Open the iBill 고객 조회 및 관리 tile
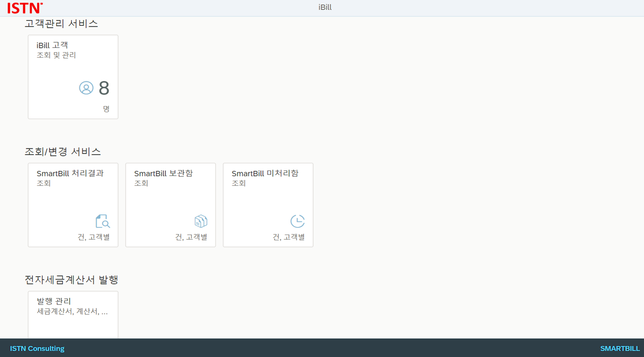The image size is (644, 357). pos(73,77)
